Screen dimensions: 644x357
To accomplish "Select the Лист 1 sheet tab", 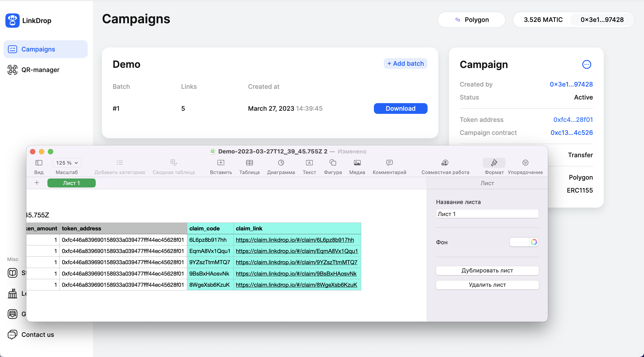I will 71,183.
